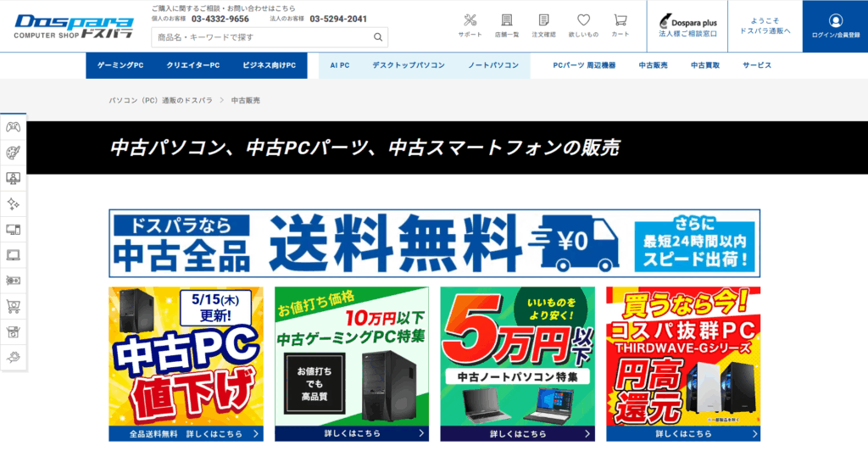Open the 中古販売 menu item
The image size is (868, 451).
[654, 65]
